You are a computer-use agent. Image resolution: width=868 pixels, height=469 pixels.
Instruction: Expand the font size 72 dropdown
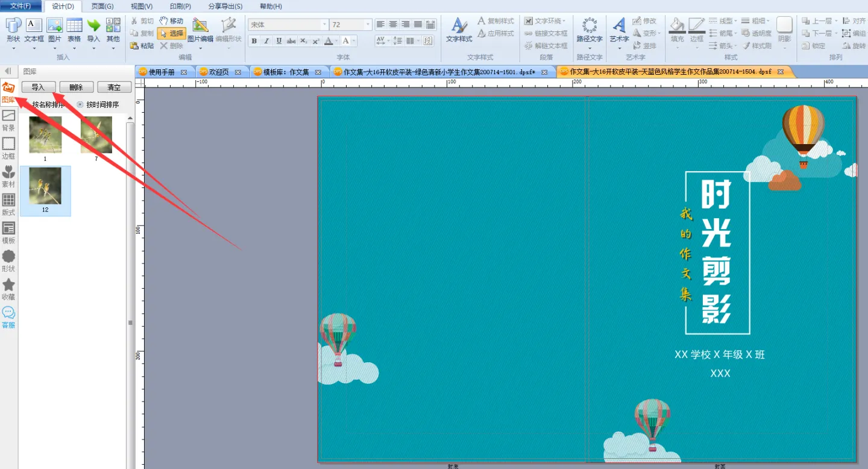368,25
